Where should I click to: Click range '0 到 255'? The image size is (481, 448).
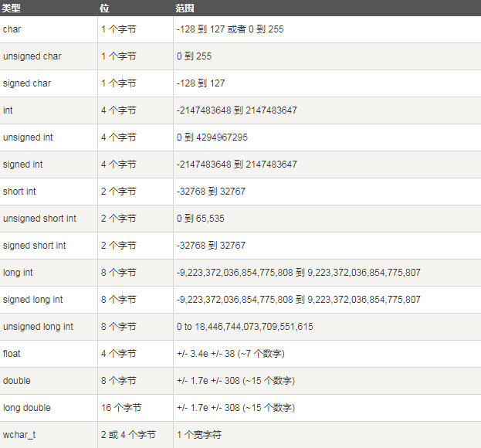[x=195, y=56]
